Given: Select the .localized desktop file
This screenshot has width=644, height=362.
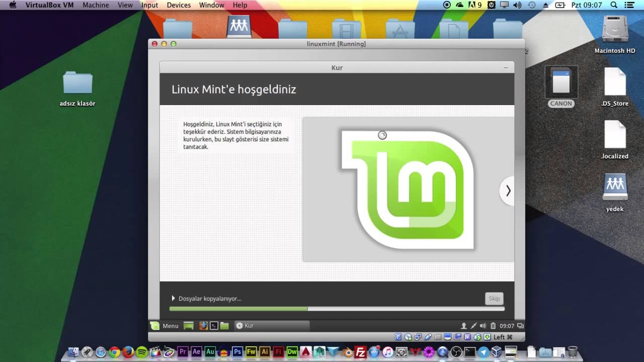Looking at the screenshot, I should click(615, 140).
